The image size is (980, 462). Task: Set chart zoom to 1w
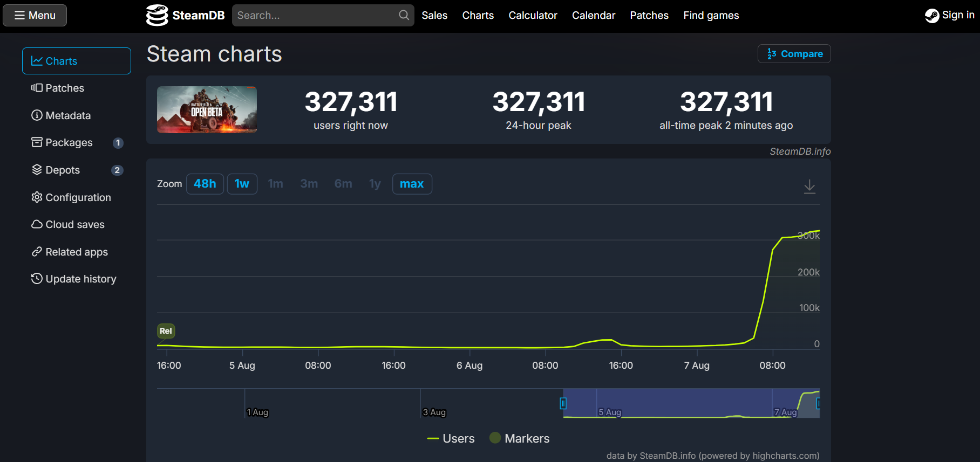click(242, 184)
